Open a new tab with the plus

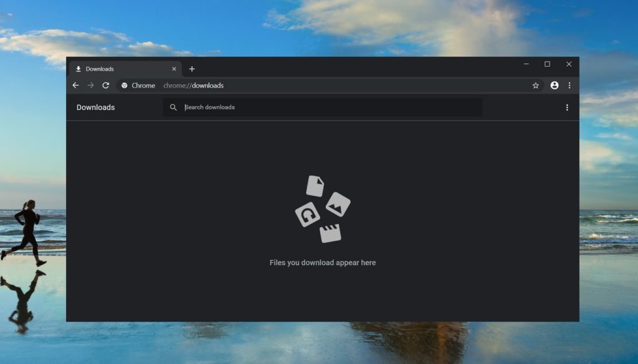coord(192,68)
